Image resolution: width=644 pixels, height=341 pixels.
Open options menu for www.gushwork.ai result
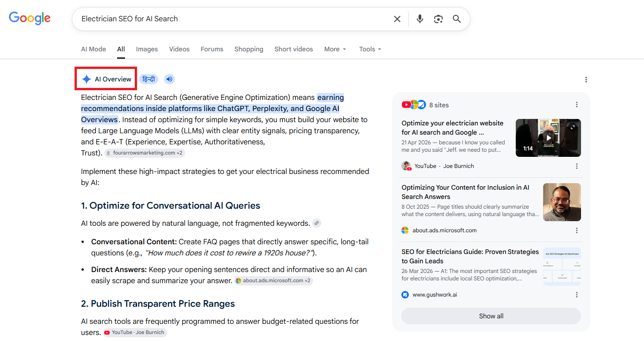(577, 295)
